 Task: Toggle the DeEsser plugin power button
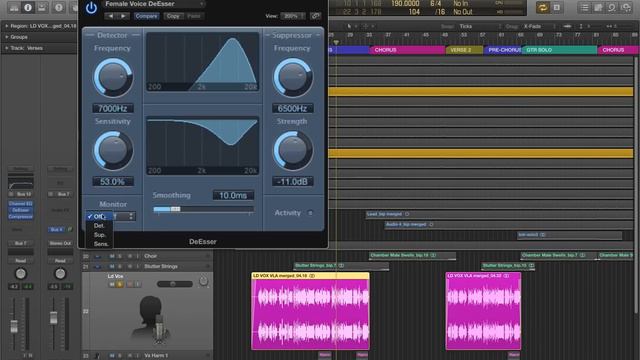coord(91,8)
